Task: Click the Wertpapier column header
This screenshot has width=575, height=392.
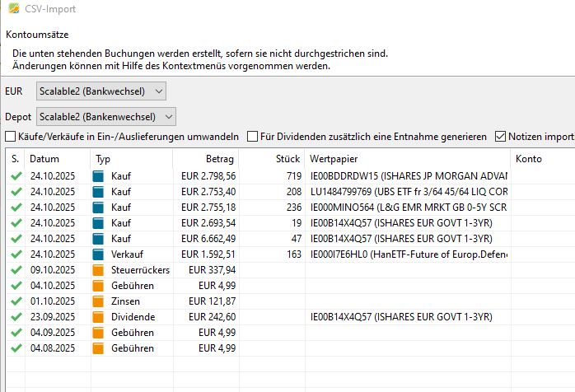Action: click(333, 158)
